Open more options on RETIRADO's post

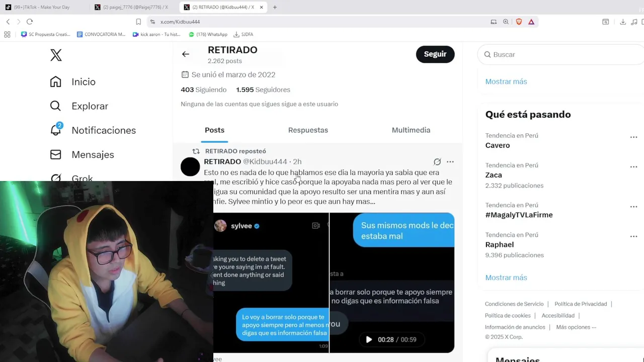[x=450, y=162]
